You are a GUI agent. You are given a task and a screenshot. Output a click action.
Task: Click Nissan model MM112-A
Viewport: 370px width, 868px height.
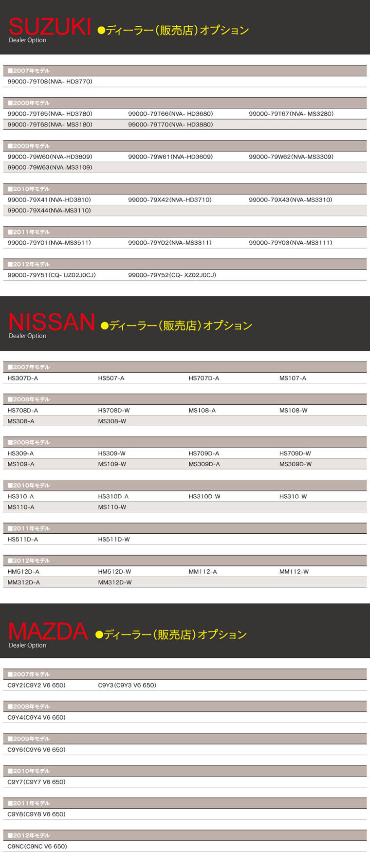[203, 572]
